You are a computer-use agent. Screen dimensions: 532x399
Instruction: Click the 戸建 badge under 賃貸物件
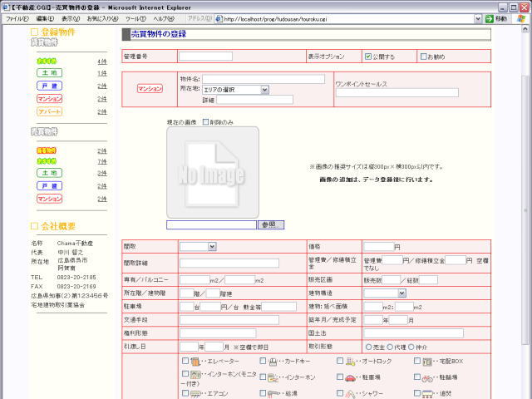(x=49, y=86)
